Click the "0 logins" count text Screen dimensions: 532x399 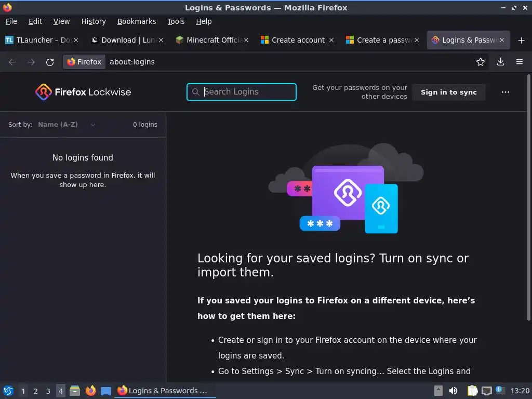point(145,125)
